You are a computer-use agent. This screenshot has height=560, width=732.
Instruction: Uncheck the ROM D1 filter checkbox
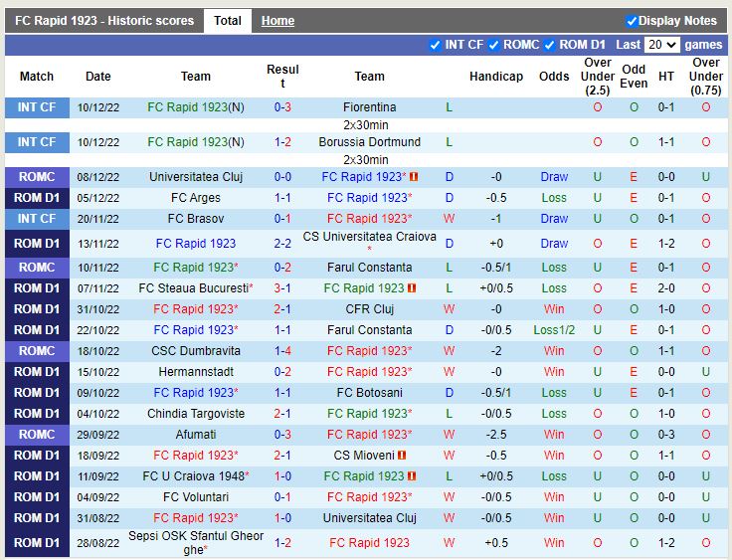(549, 45)
